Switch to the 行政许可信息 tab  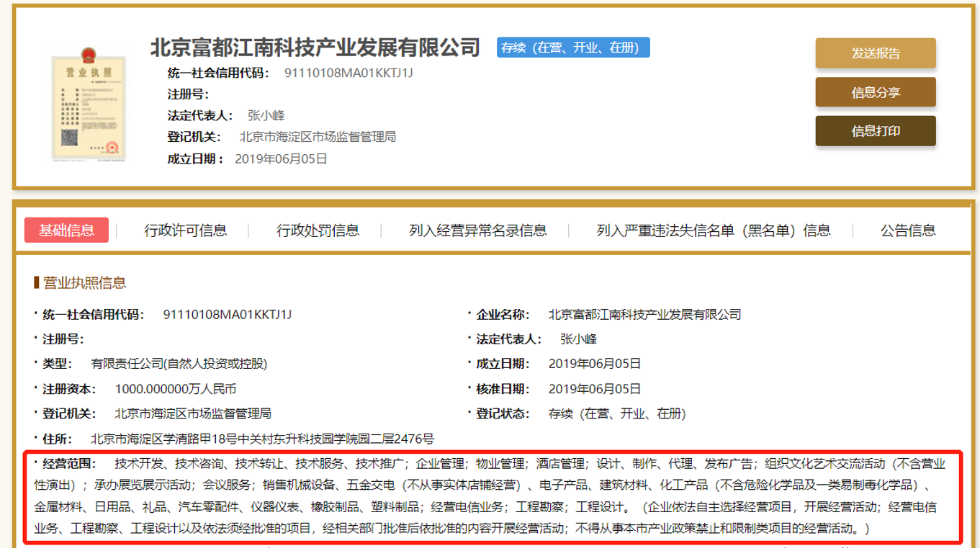186,230
